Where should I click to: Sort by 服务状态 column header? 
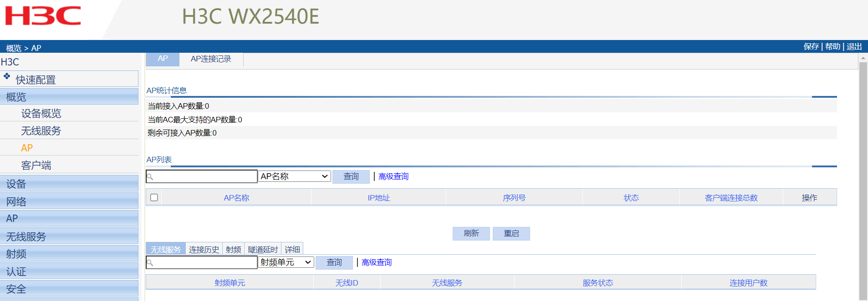598,283
